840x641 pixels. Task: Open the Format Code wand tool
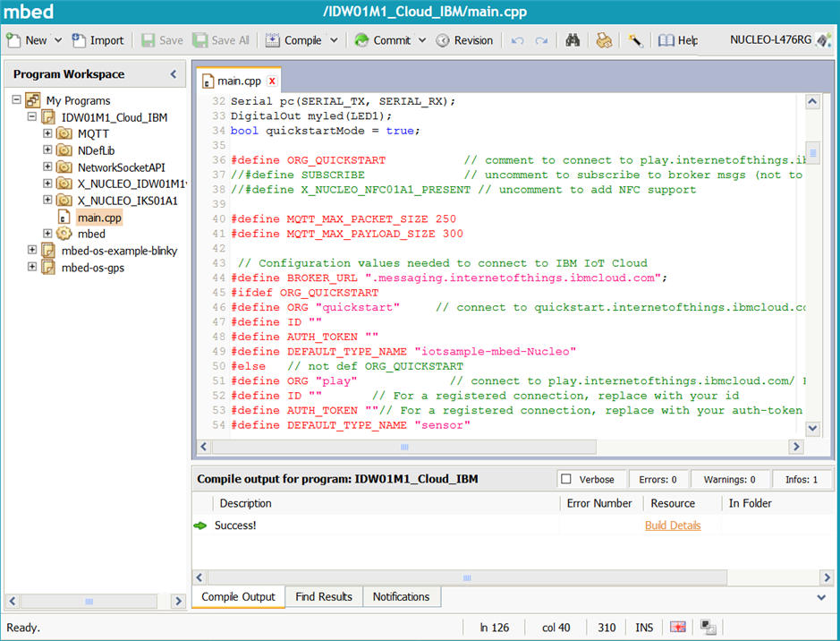click(x=635, y=40)
